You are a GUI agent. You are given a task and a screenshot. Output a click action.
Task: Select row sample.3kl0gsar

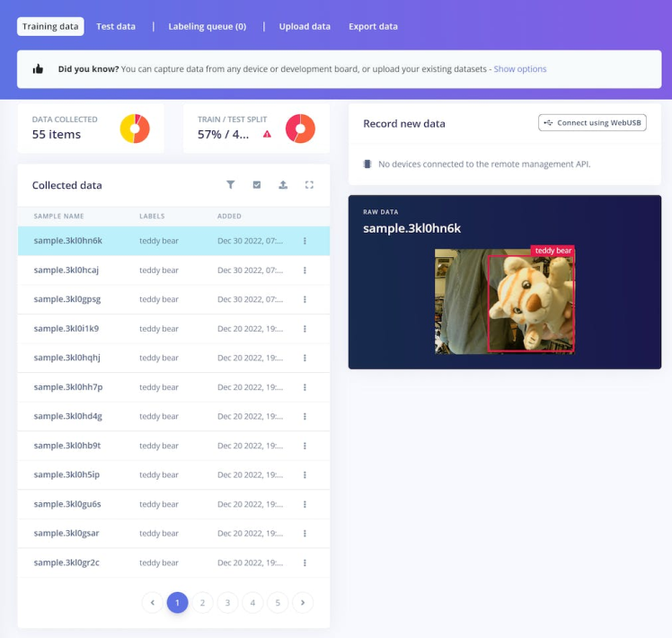(x=173, y=534)
